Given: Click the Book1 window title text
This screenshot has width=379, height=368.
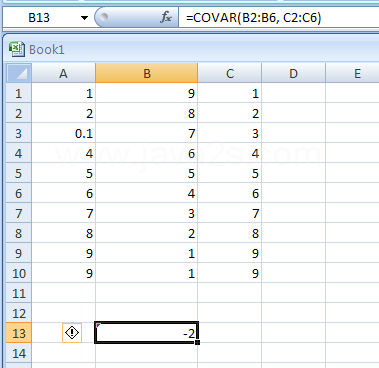Looking at the screenshot, I should pyautogui.click(x=47, y=50).
